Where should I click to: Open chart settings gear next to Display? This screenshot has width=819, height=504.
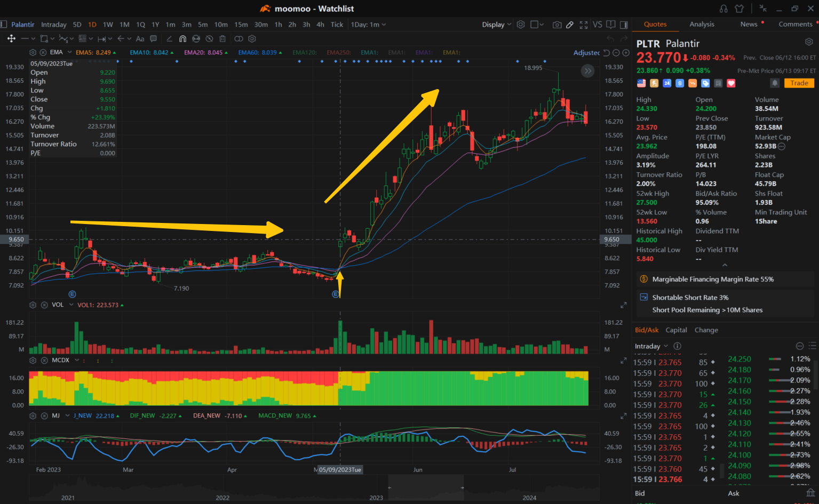click(521, 25)
